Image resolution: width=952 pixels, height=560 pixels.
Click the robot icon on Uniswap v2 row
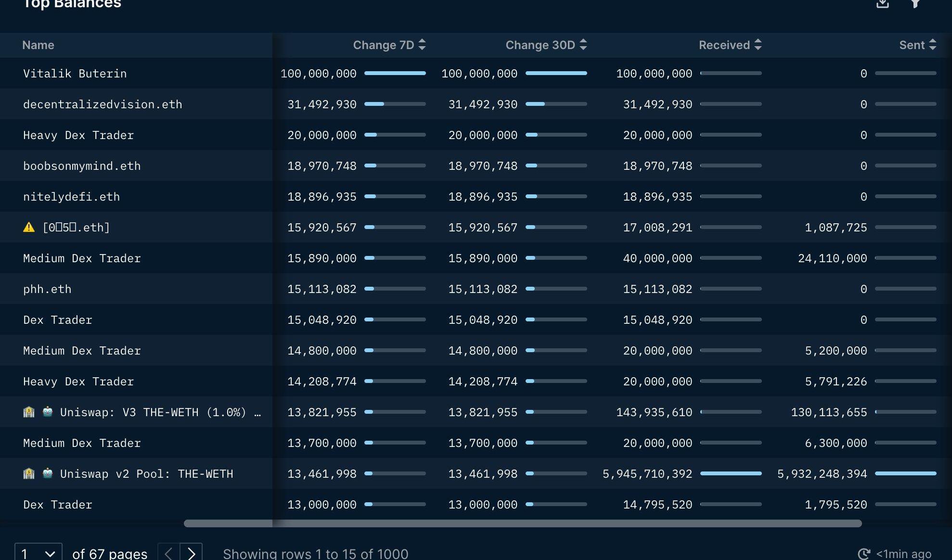pos(48,473)
